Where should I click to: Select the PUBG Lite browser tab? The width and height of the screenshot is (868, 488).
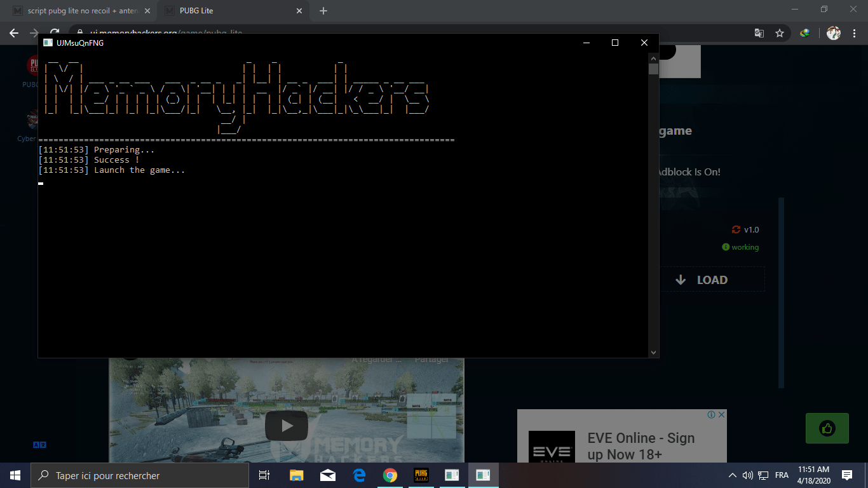point(233,11)
